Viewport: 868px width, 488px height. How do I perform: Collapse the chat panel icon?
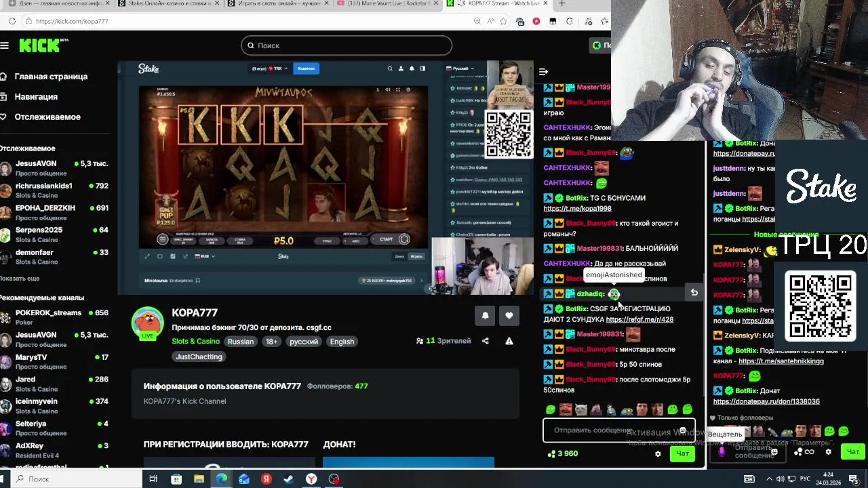(x=543, y=71)
